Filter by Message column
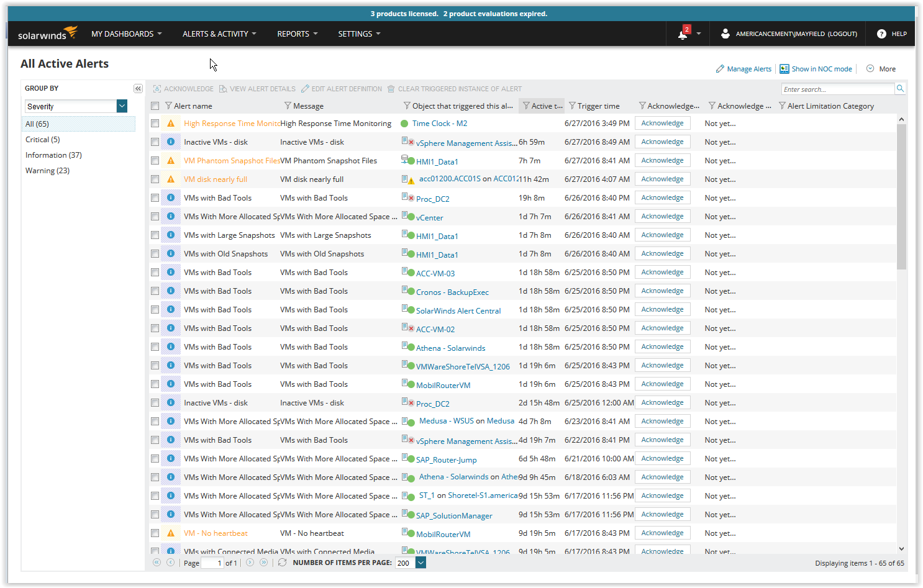The height and width of the screenshot is (588, 923). coord(288,106)
